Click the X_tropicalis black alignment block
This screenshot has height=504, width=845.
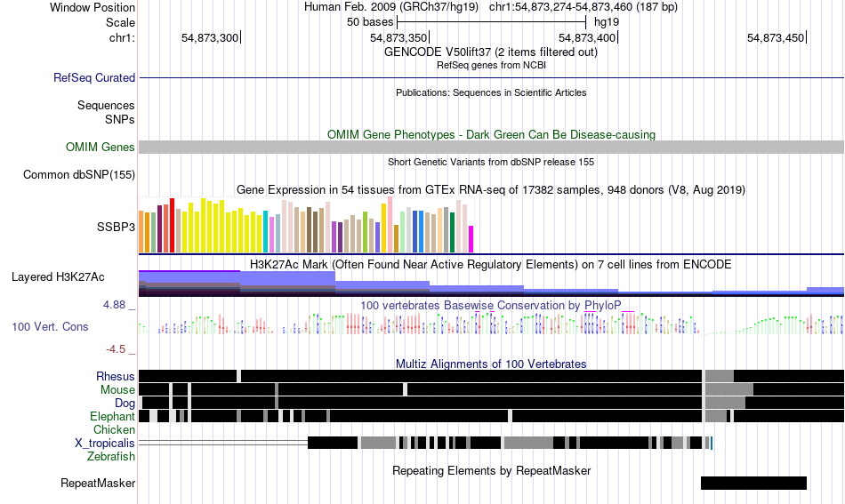(333, 443)
